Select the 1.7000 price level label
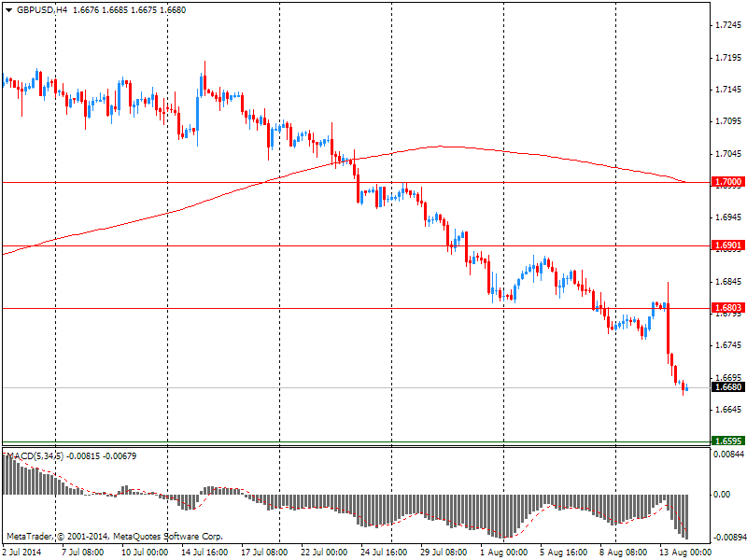This screenshot has width=747, height=560. 728,181
